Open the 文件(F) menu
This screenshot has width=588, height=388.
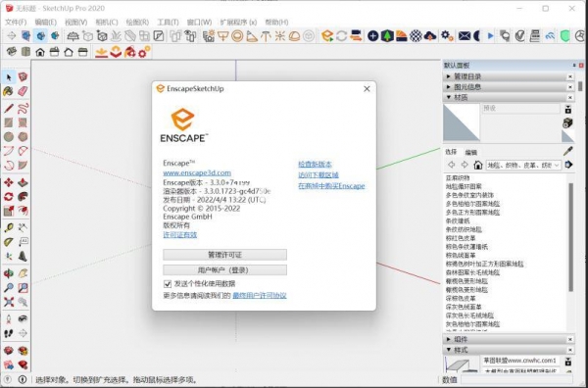(16, 23)
